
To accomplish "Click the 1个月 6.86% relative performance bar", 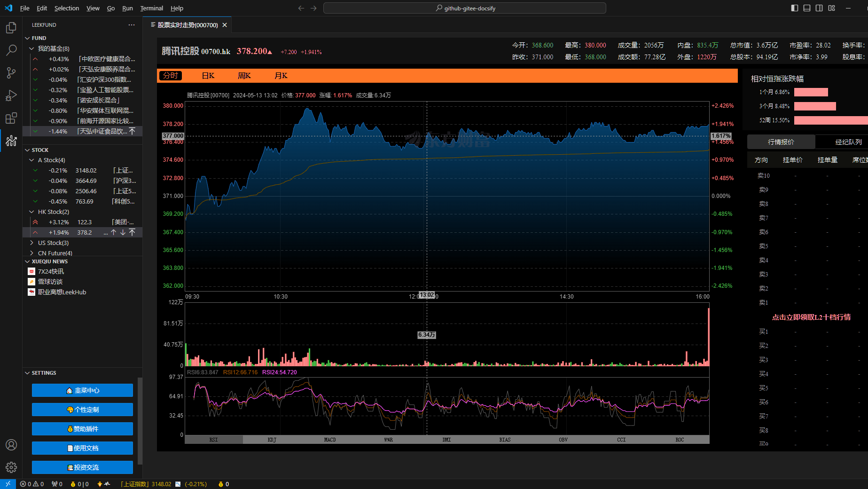I will pos(811,92).
